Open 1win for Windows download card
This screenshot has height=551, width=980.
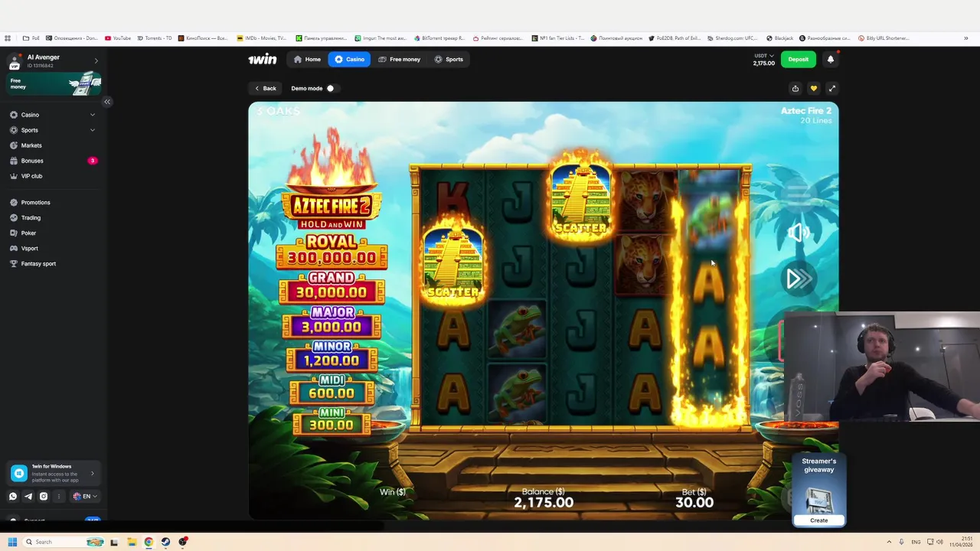pos(54,474)
